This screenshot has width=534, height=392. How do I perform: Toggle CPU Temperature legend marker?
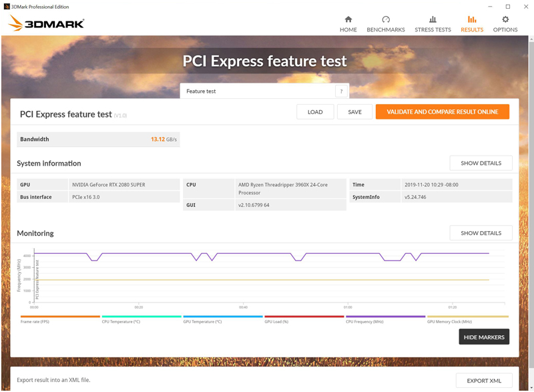141,317
